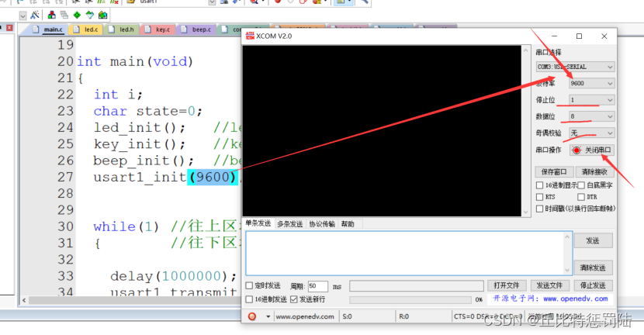The image size is (644, 335).
Task: Toggle the DTR checkbox
Action: (581, 197)
